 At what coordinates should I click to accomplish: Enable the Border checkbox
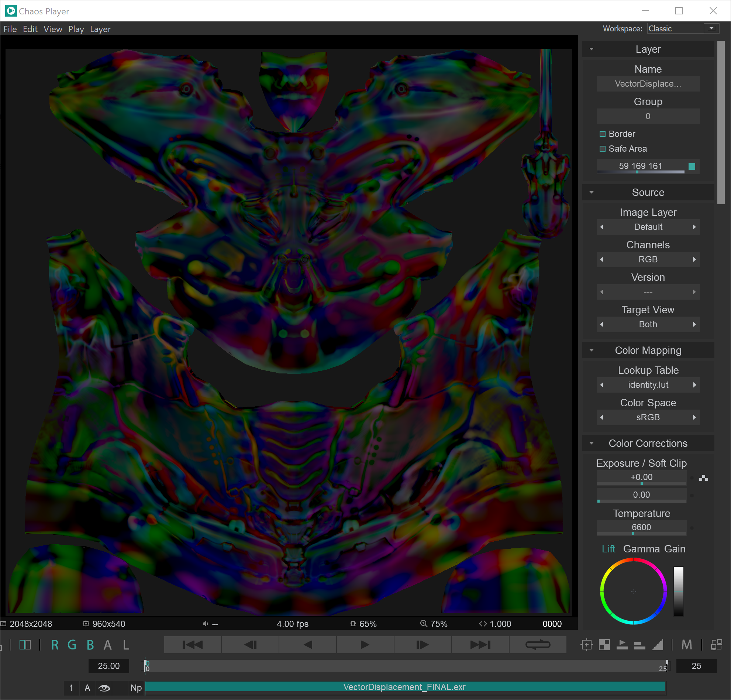tap(603, 134)
